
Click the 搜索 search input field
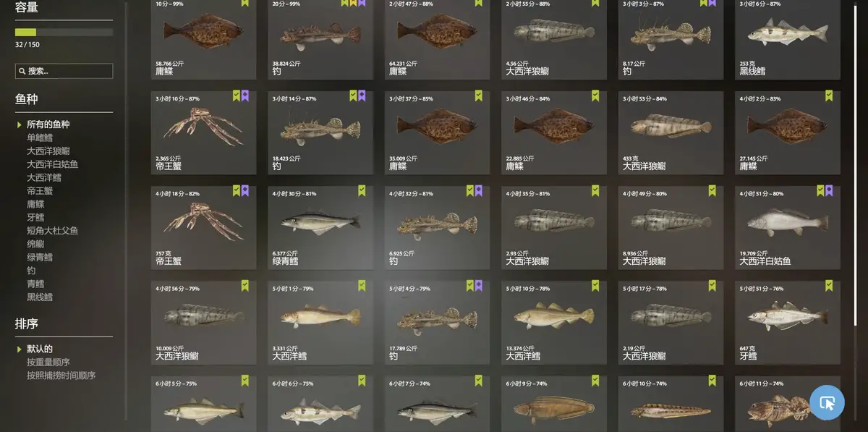coord(64,71)
